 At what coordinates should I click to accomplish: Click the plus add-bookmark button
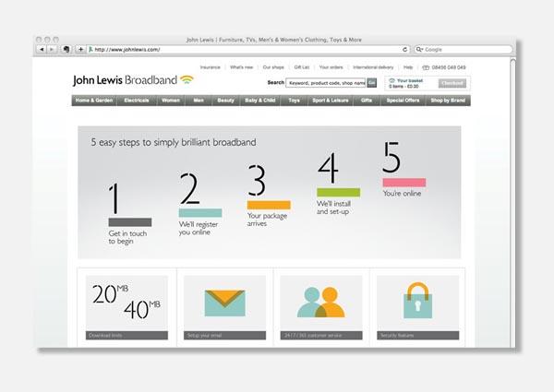[80, 50]
